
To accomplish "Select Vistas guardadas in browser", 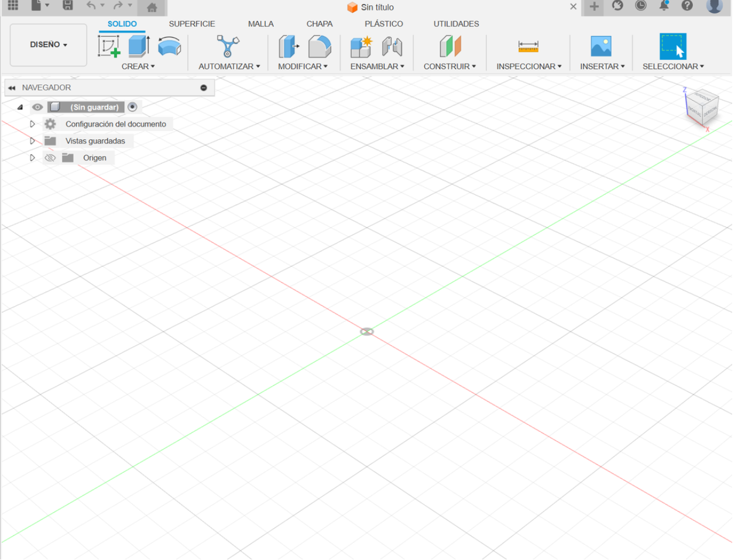I will [x=95, y=141].
